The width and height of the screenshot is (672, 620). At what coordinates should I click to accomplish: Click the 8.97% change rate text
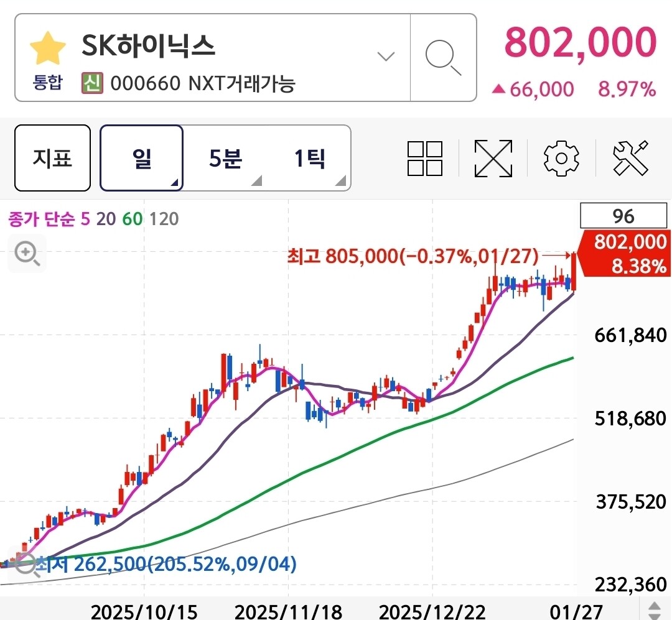pyautogui.click(x=627, y=89)
